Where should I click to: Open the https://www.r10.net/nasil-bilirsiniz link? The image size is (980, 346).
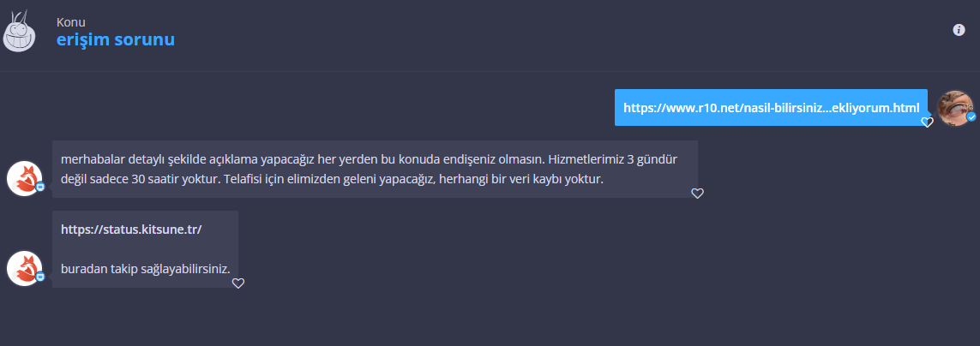(772, 107)
